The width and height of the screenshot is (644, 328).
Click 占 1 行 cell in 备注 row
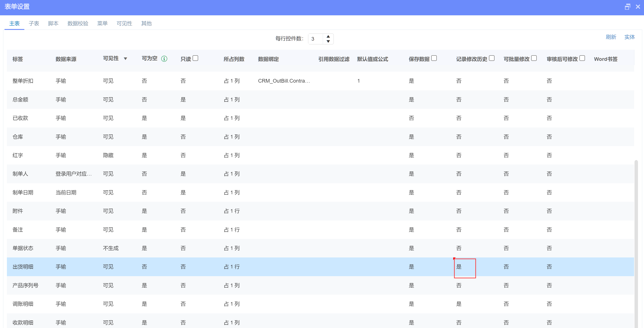tap(232, 230)
